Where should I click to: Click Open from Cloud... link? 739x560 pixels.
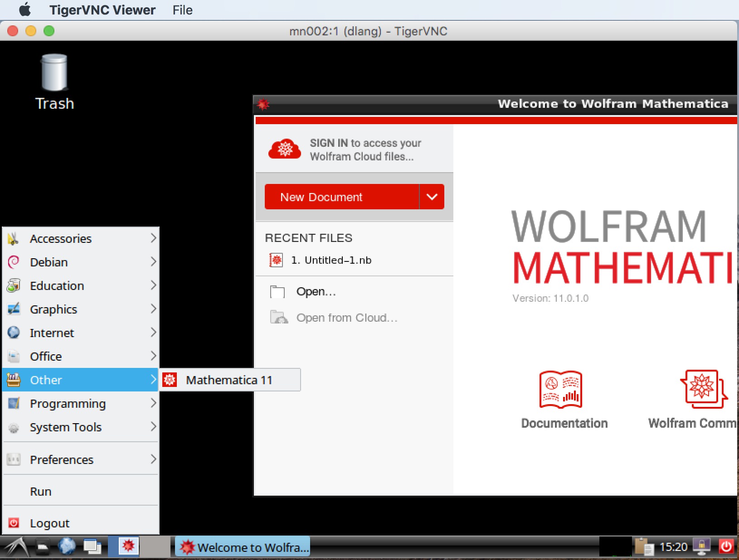(347, 318)
